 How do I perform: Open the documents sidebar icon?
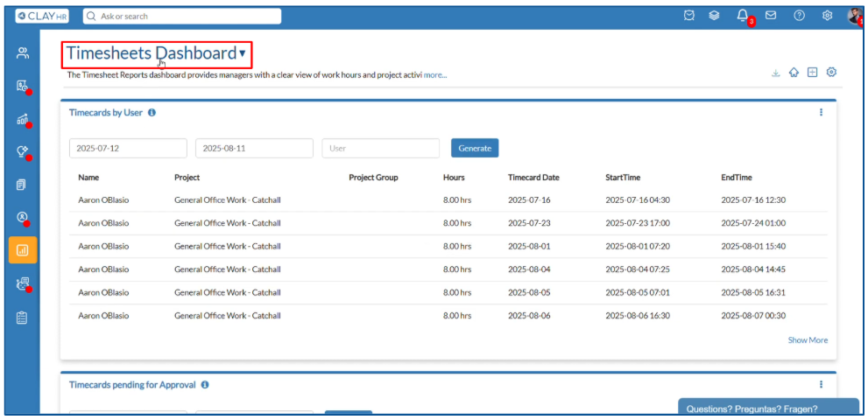[x=22, y=185]
